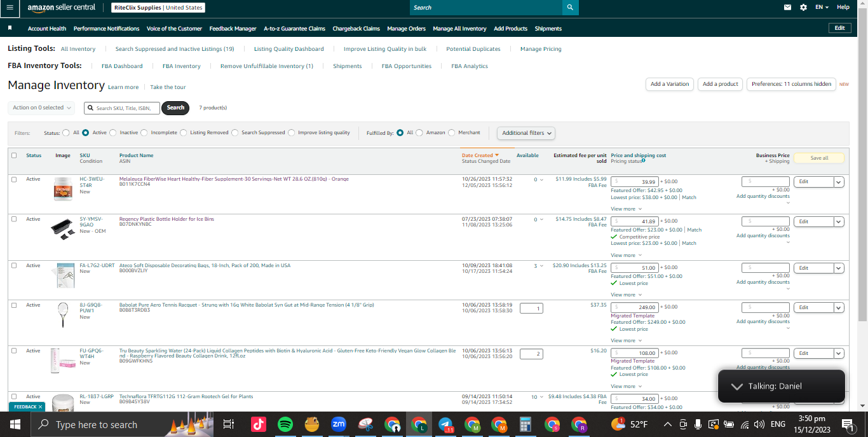Image resolution: width=868 pixels, height=437 pixels.
Task: Open Manage Pricing listing tool
Action: (x=541, y=49)
